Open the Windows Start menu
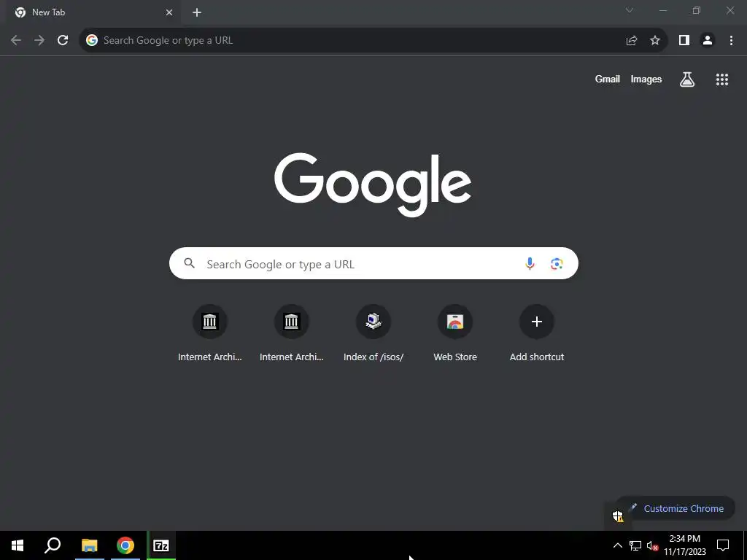747x560 pixels. tap(18, 545)
